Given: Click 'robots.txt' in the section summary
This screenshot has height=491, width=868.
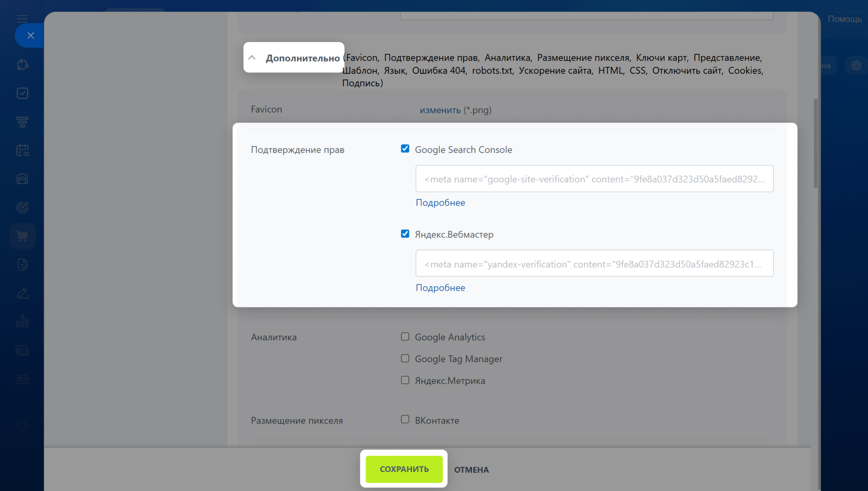Looking at the screenshot, I should tap(492, 71).
